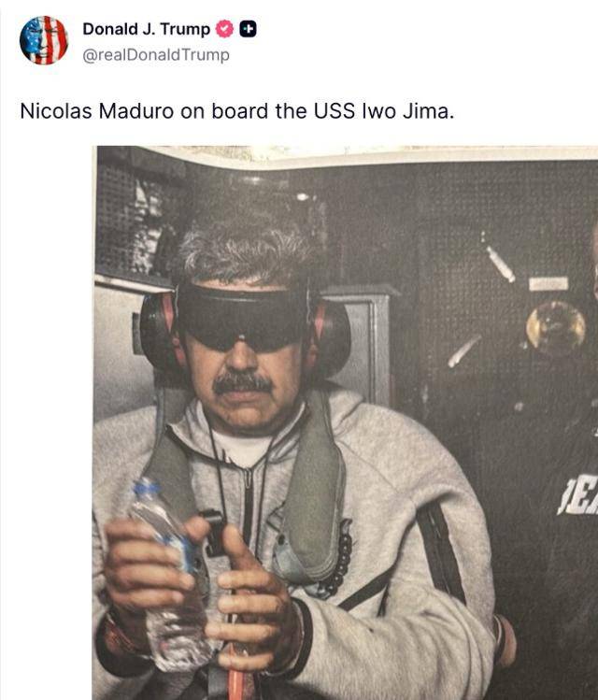
Task: Open the flag-themed profile avatar
Action: point(44,40)
